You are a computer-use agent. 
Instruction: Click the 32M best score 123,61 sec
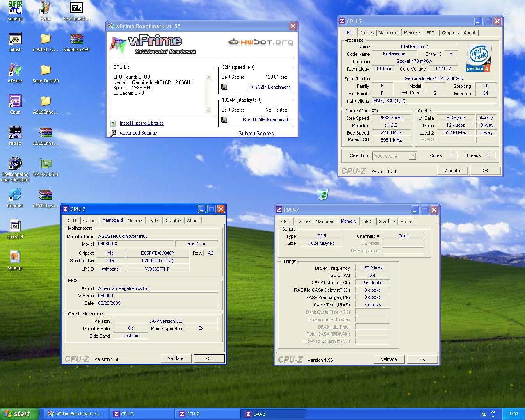coord(276,77)
